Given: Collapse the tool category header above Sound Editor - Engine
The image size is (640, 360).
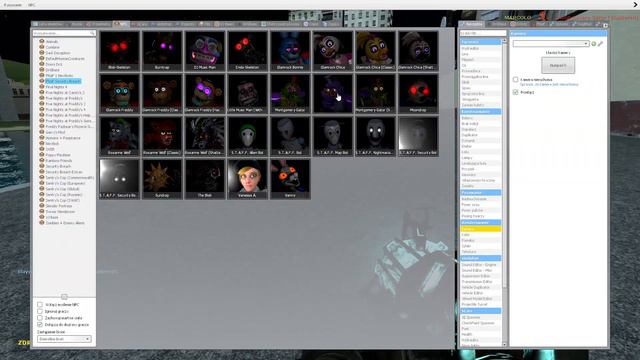Looking at the screenshot, I should [480, 258].
